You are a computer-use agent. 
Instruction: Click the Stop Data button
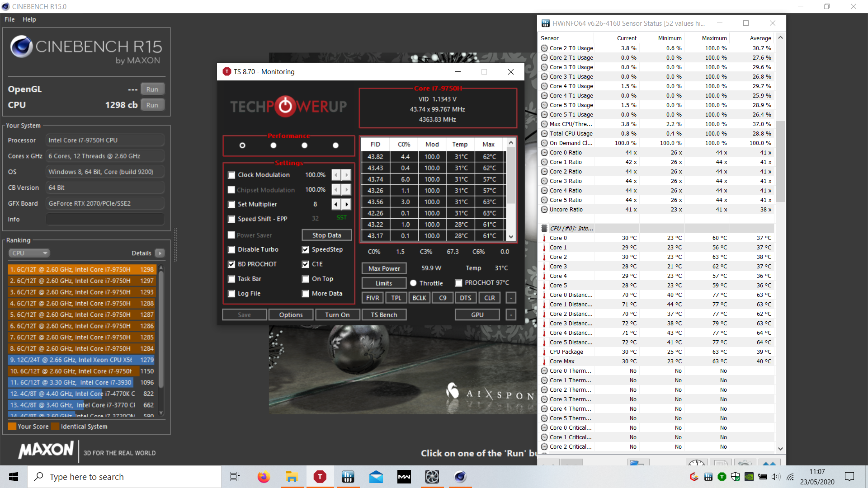[327, 235]
